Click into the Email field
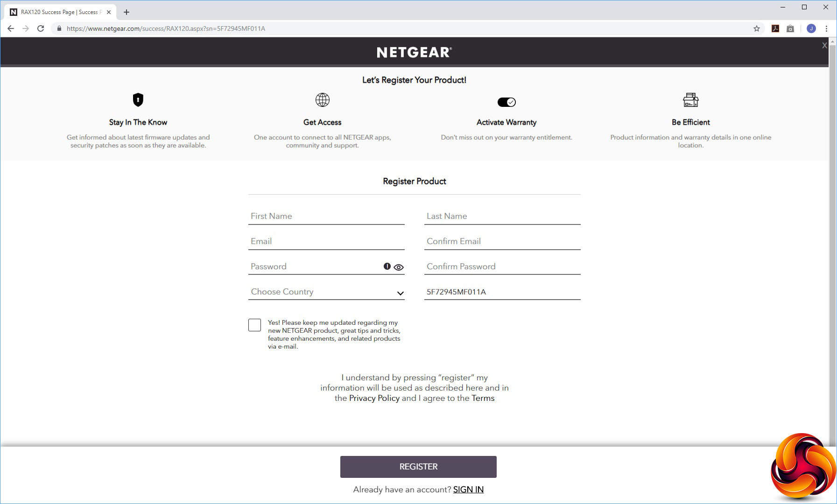The height and width of the screenshot is (504, 837). (x=326, y=241)
